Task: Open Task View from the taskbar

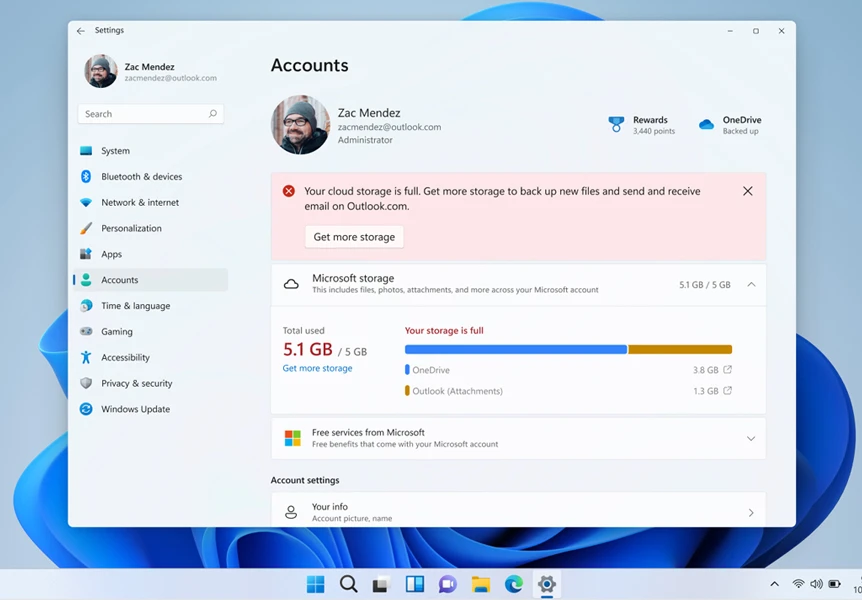Action: (381, 584)
